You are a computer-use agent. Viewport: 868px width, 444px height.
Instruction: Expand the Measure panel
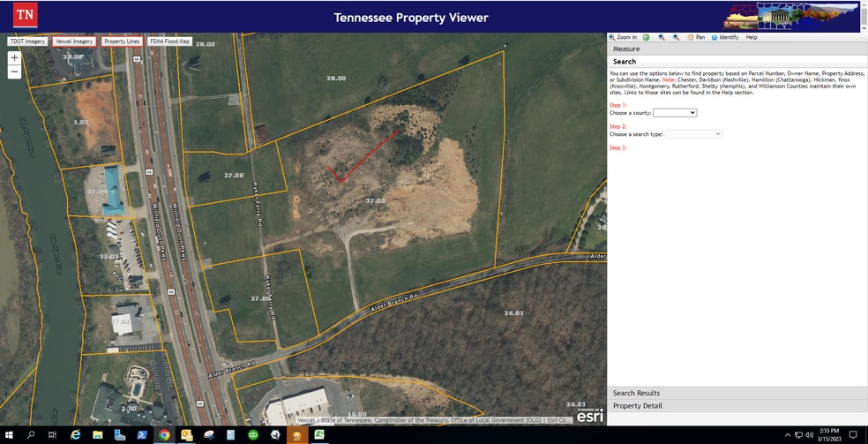pos(737,49)
